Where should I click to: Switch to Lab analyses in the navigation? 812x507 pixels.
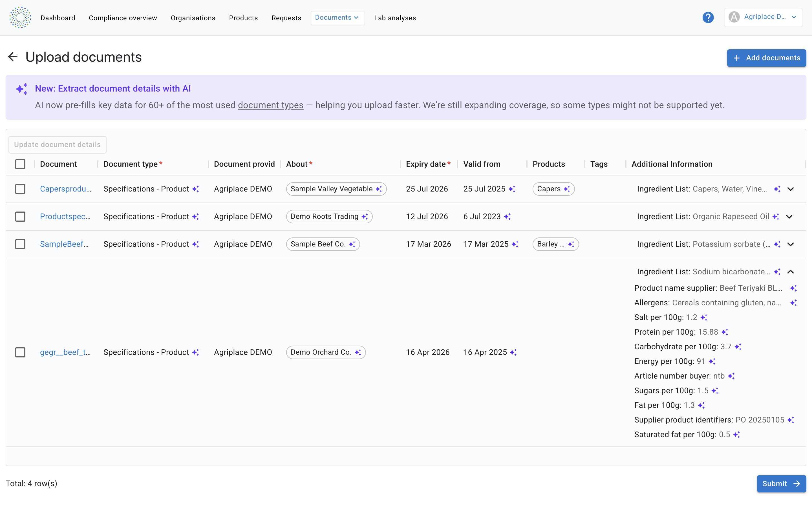(395, 18)
